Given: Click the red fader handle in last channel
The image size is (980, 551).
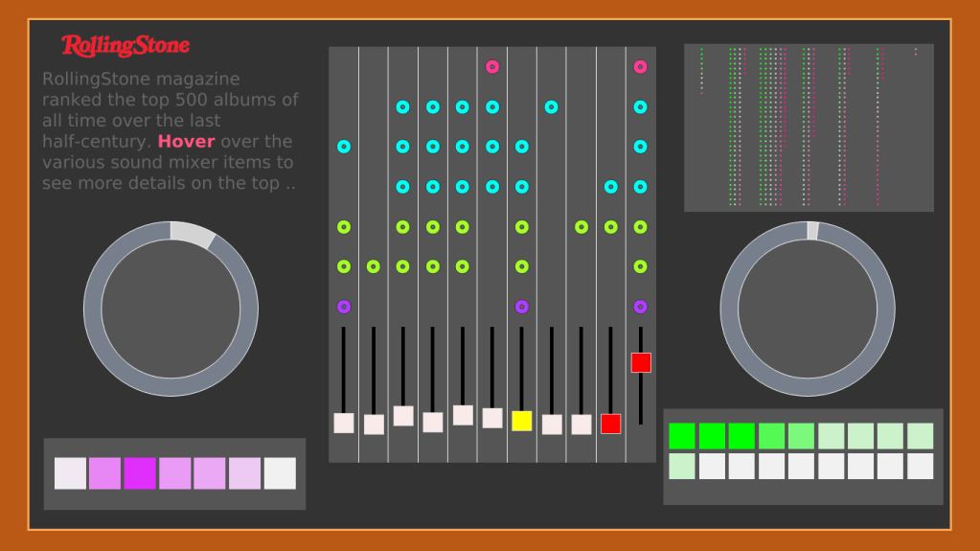Looking at the screenshot, I should pyautogui.click(x=641, y=362).
